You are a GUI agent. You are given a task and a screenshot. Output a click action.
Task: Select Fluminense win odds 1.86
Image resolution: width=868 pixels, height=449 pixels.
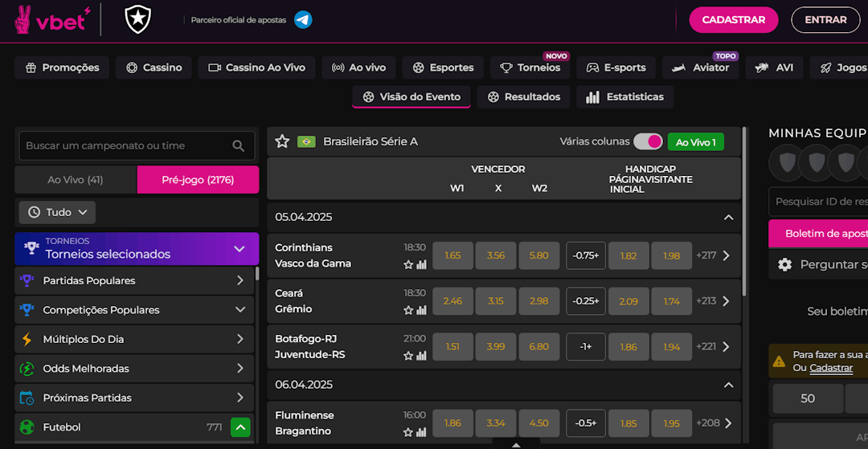point(452,423)
